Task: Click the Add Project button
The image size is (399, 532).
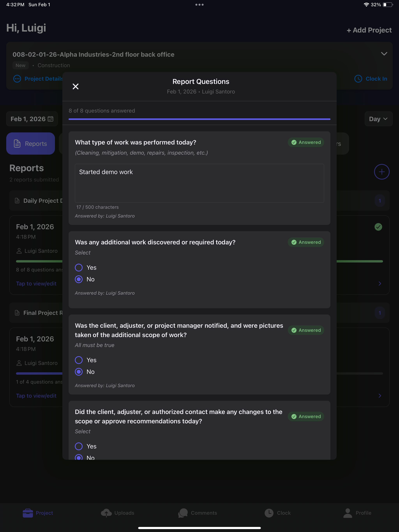Action: (x=369, y=30)
